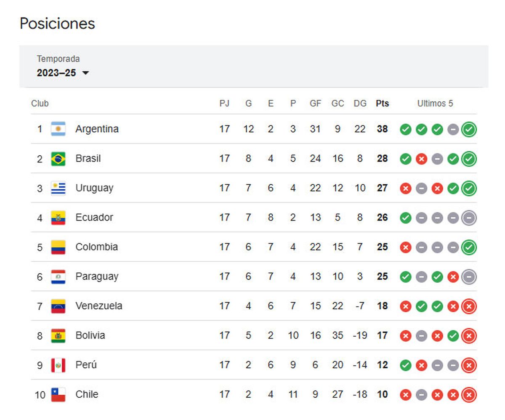Viewport: 505px width, 420px height.
Task: Click the small arrow beside 2023–25
Action: click(x=85, y=73)
